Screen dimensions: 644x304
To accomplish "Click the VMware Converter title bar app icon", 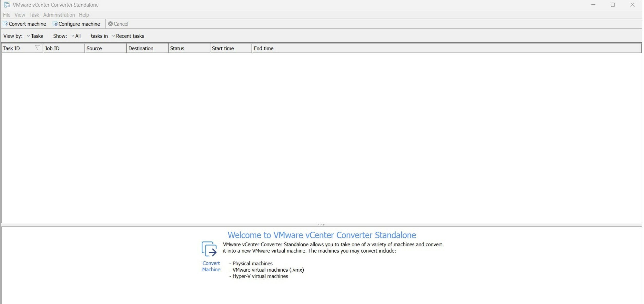I will pos(7,5).
